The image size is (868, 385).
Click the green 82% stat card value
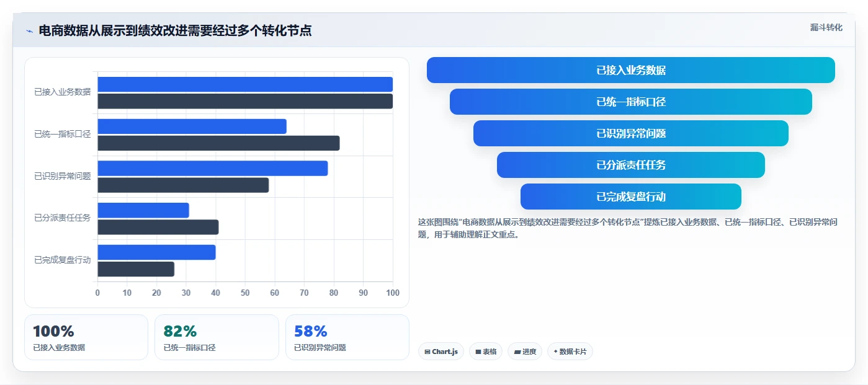[x=180, y=332]
